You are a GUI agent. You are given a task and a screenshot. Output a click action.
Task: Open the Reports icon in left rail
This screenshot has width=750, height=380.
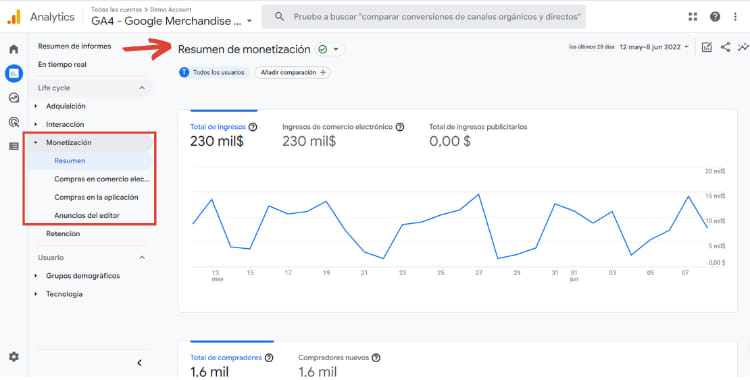(x=14, y=73)
